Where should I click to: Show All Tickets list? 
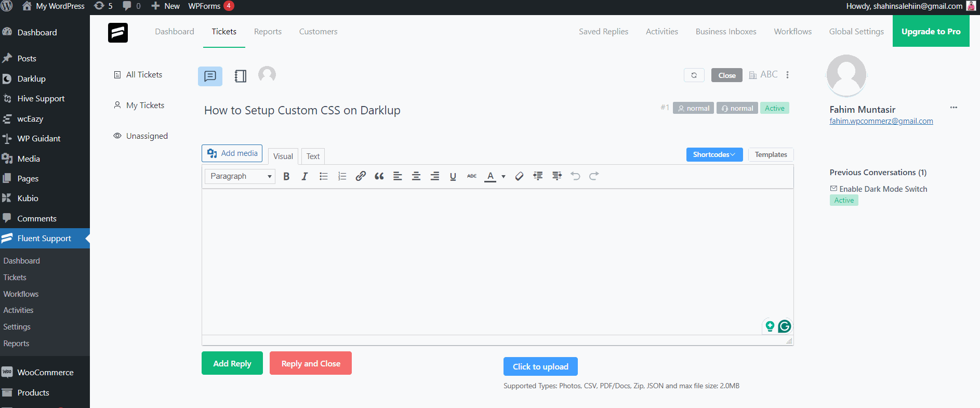point(138,75)
